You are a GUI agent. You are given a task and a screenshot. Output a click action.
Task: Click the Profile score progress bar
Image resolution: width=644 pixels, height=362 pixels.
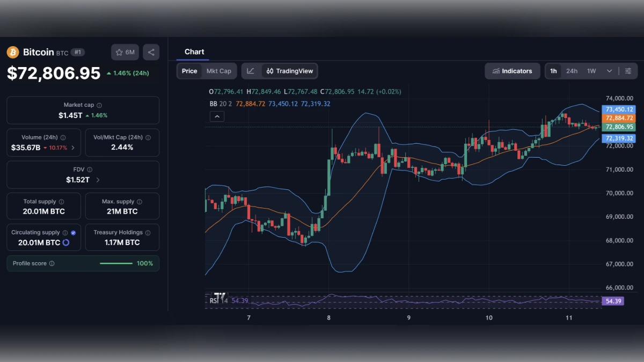[116, 263]
